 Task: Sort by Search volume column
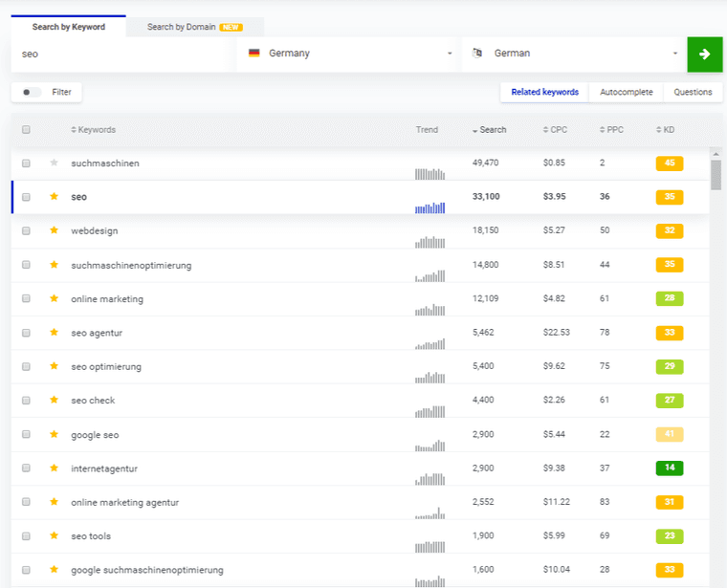point(489,130)
